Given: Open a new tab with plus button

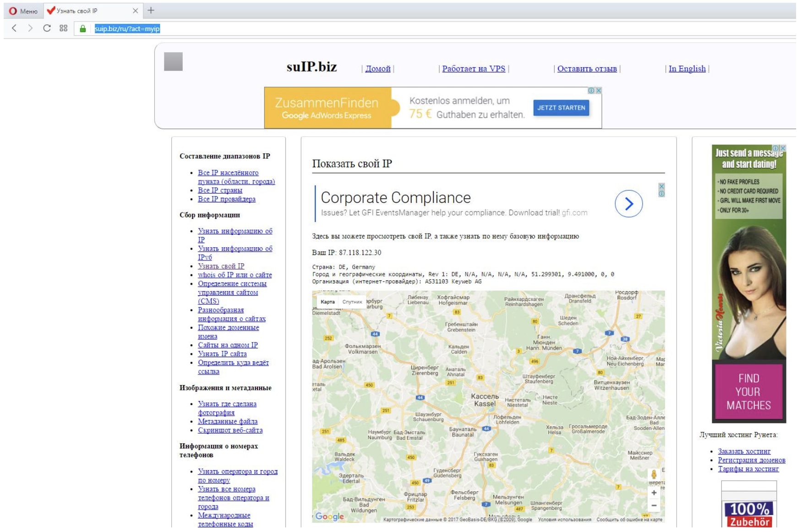Looking at the screenshot, I should (151, 10).
